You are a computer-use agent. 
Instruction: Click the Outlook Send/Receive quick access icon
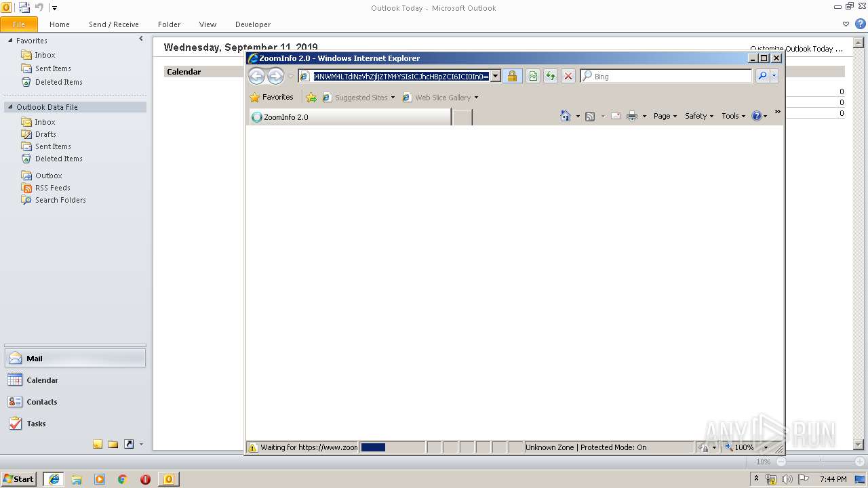24,7
